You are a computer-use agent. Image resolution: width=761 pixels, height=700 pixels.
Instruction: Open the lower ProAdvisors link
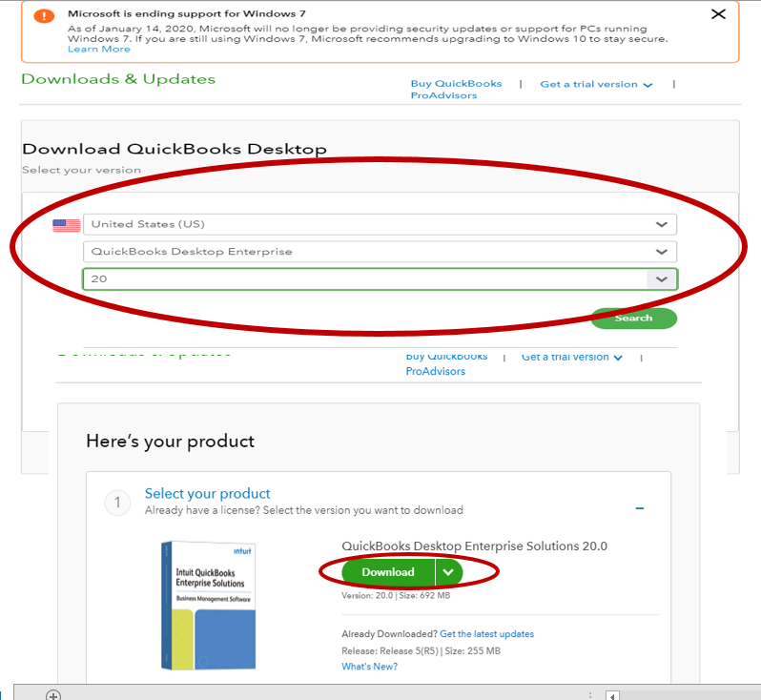pyautogui.click(x=436, y=371)
